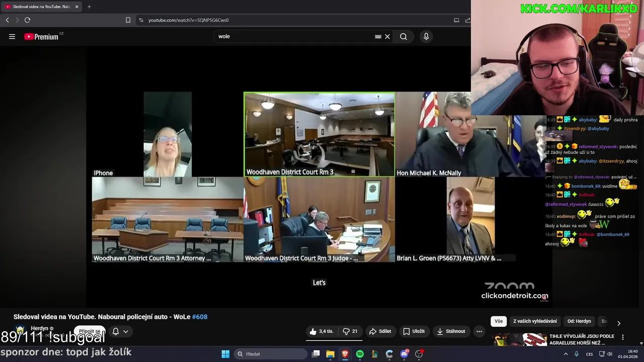This screenshot has height=362, width=644.
Task: Open the THIHLE VÝVOJÁŘI JSOU PODLE video title
Action: tap(582, 340)
